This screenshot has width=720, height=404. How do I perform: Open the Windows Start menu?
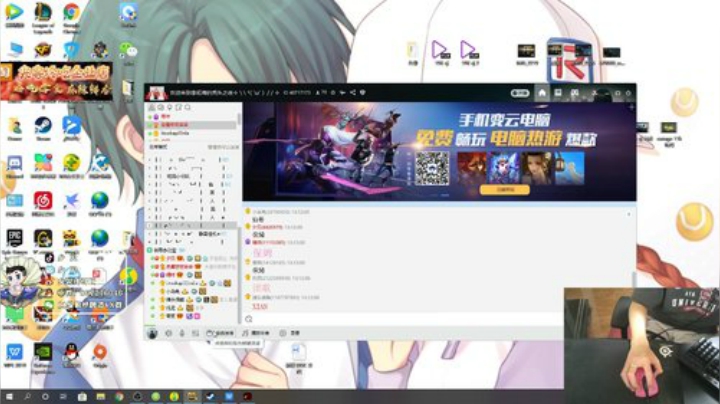[9, 397]
